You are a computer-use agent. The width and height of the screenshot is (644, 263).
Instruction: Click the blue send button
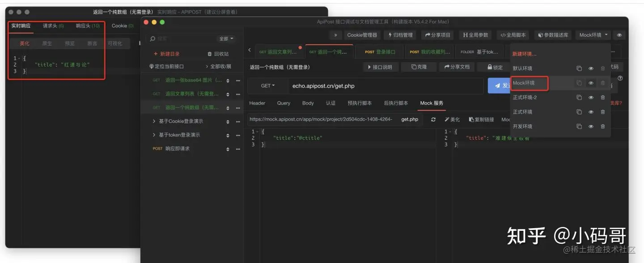pos(500,86)
